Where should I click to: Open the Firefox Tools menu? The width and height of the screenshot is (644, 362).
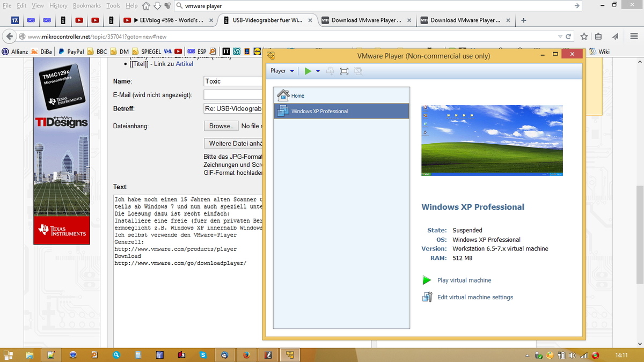click(x=113, y=5)
